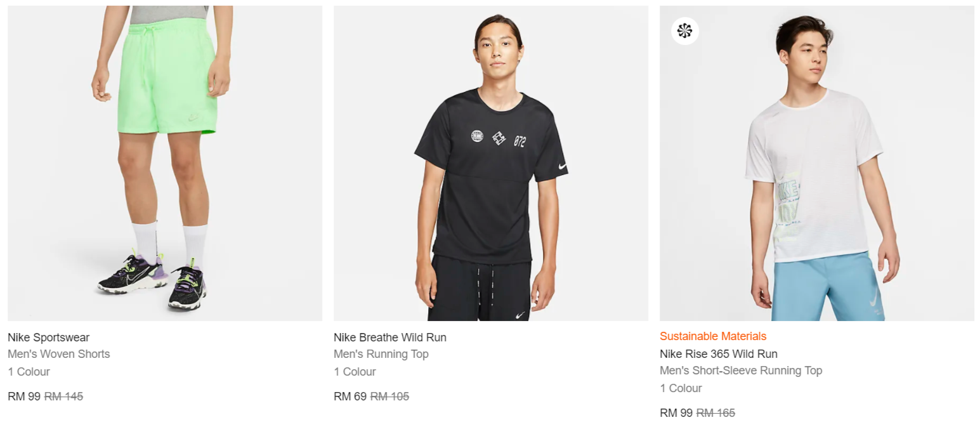Click the Nike Breathe Wild Run title
This screenshot has height=422, width=980.
(390, 338)
